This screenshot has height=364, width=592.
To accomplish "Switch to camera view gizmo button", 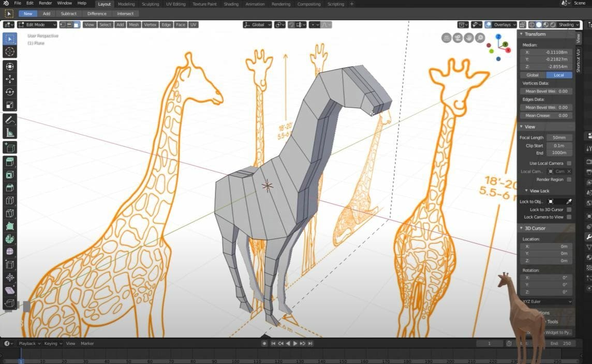I will [457, 38].
